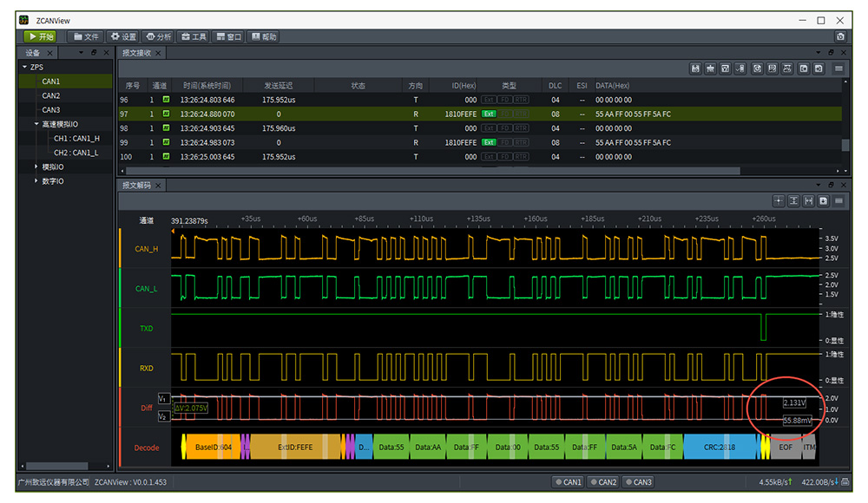Viewport: 868px width, 503px height.
Task: Toggle the Ext flag in row 99
Action: 489,142
